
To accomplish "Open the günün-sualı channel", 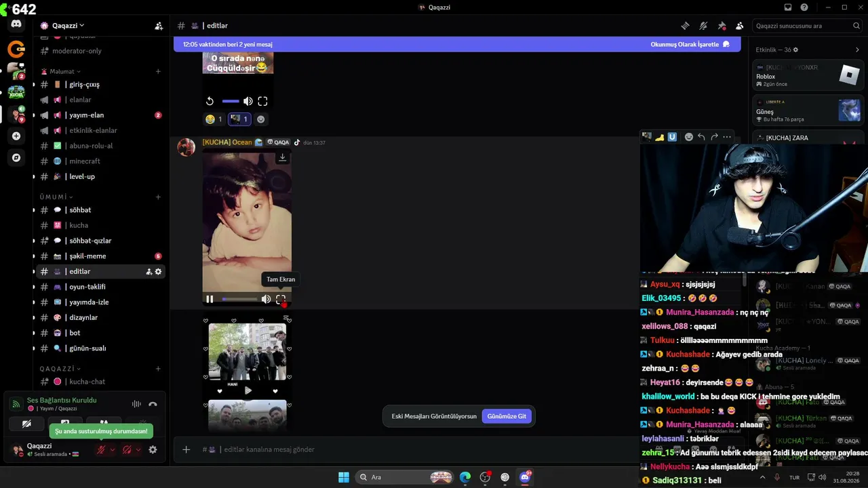I will pos(100,348).
